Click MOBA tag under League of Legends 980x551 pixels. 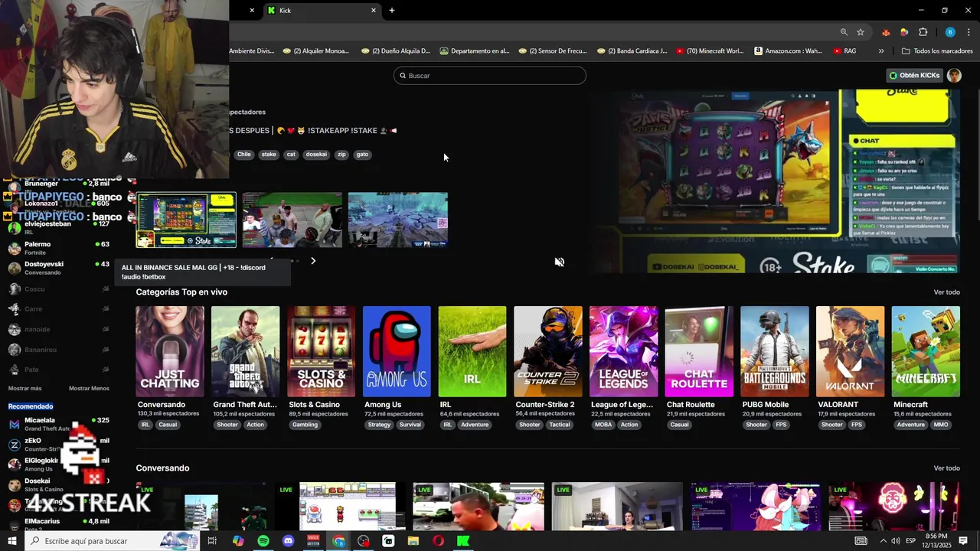pyautogui.click(x=603, y=425)
